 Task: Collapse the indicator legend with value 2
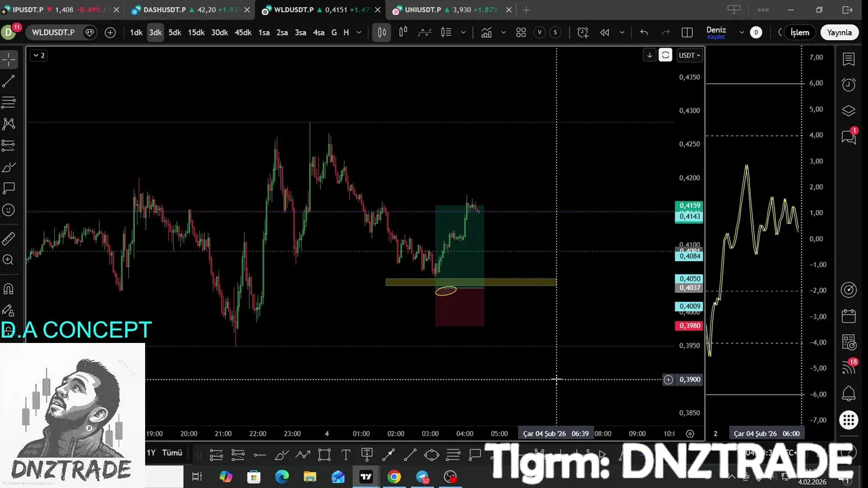click(x=39, y=56)
